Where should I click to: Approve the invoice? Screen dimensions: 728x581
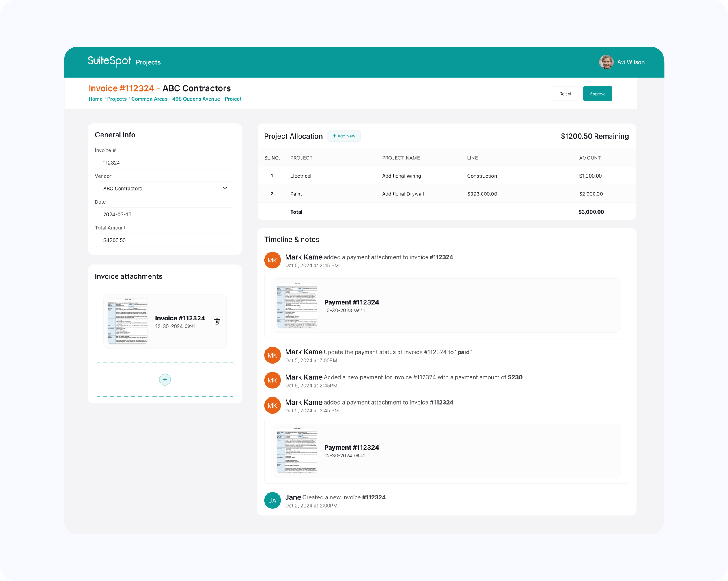click(x=597, y=94)
